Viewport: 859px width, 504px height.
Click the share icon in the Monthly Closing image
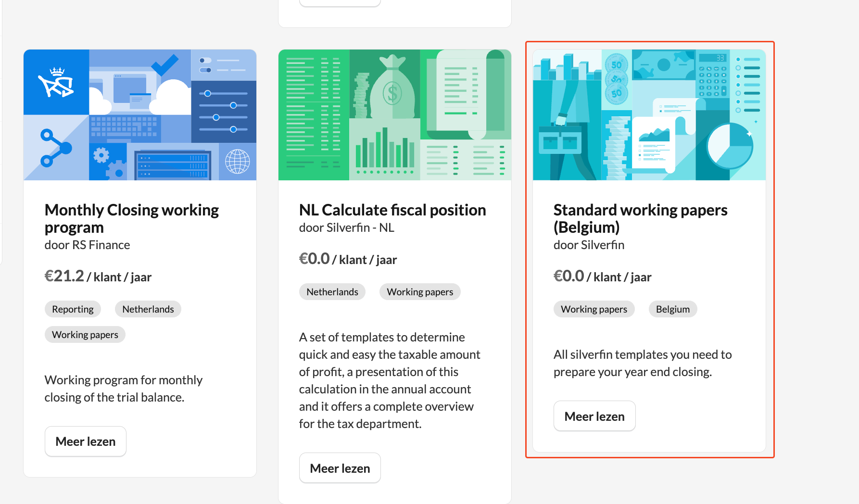pos(56,148)
